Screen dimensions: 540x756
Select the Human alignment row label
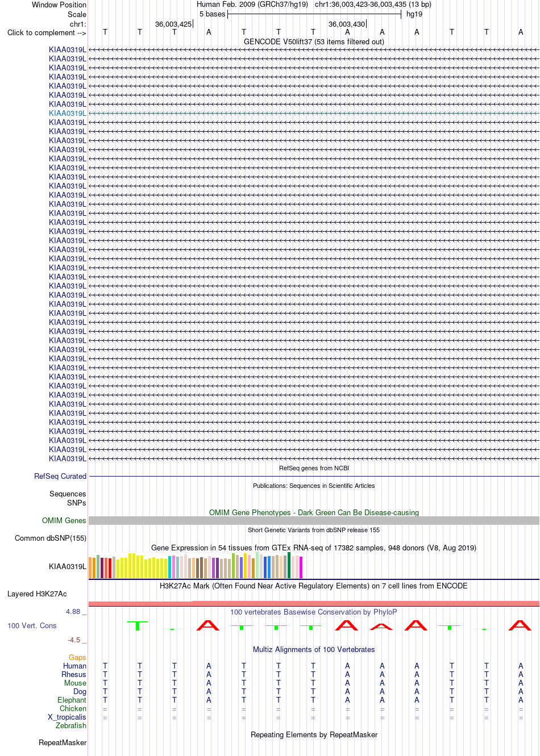75,666
